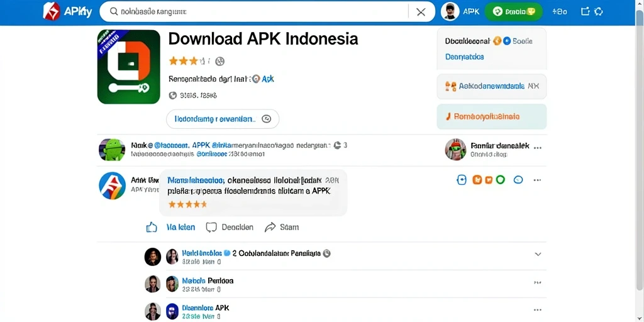Viewport: 644px width, 322px height.
Task: Click the round icon before number 3
Action: pyautogui.click(x=337, y=145)
